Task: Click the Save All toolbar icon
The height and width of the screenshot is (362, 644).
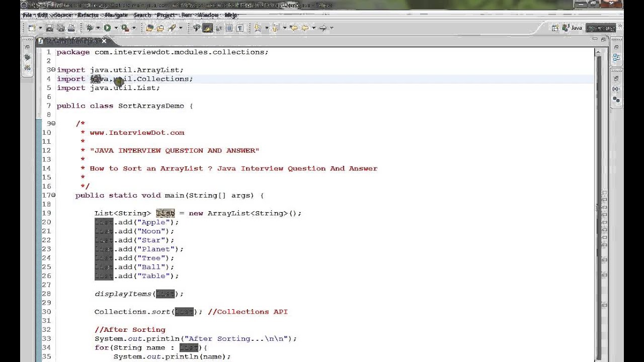Action: [x=60, y=28]
